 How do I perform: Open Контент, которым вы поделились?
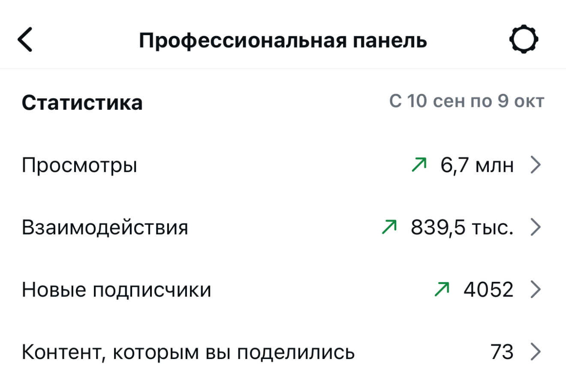click(x=188, y=353)
